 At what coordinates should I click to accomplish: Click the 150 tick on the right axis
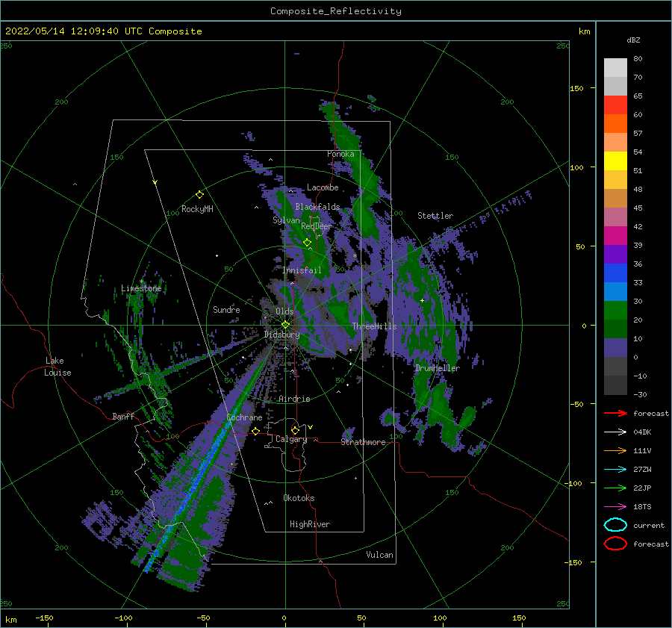point(576,88)
